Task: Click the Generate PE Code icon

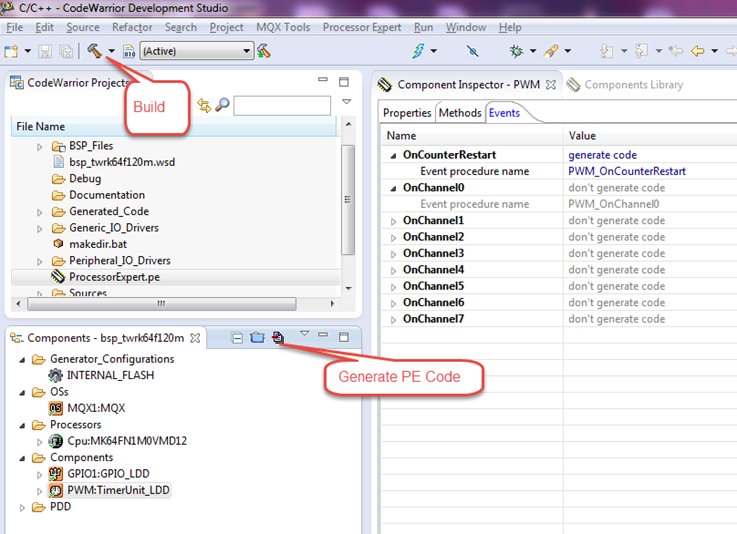Action: click(278, 338)
